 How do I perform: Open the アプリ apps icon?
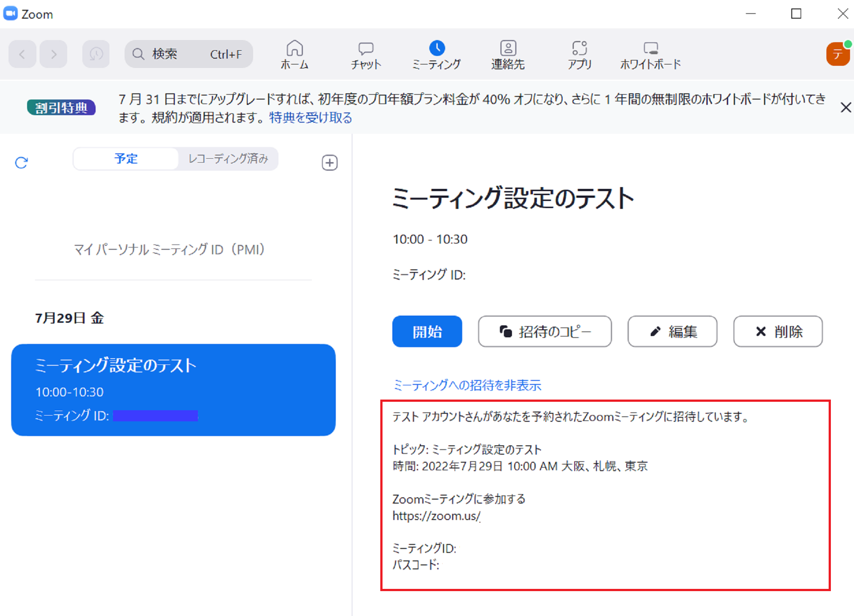pyautogui.click(x=579, y=54)
